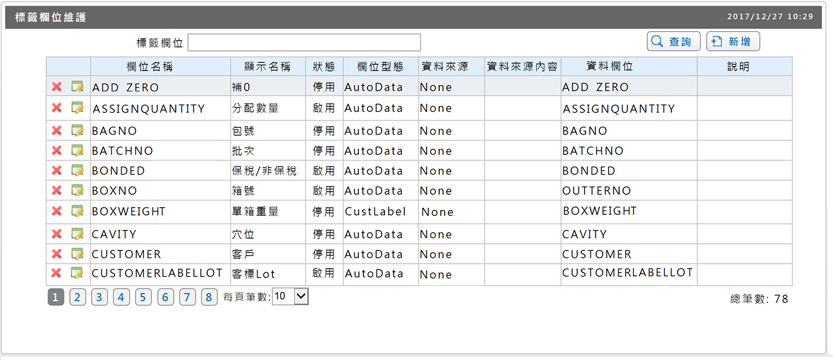Edit the BONDED row

click(x=78, y=170)
